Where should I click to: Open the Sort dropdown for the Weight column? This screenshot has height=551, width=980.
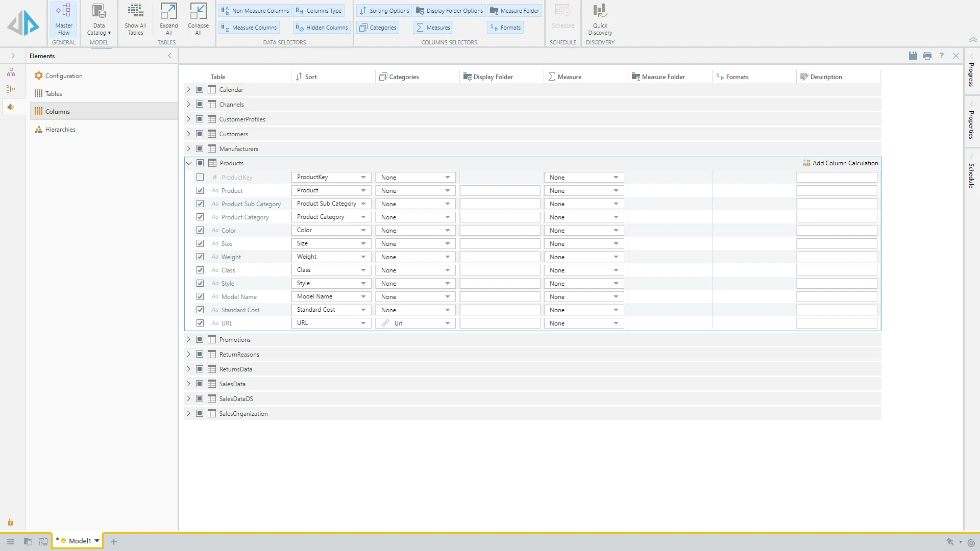click(x=363, y=257)
